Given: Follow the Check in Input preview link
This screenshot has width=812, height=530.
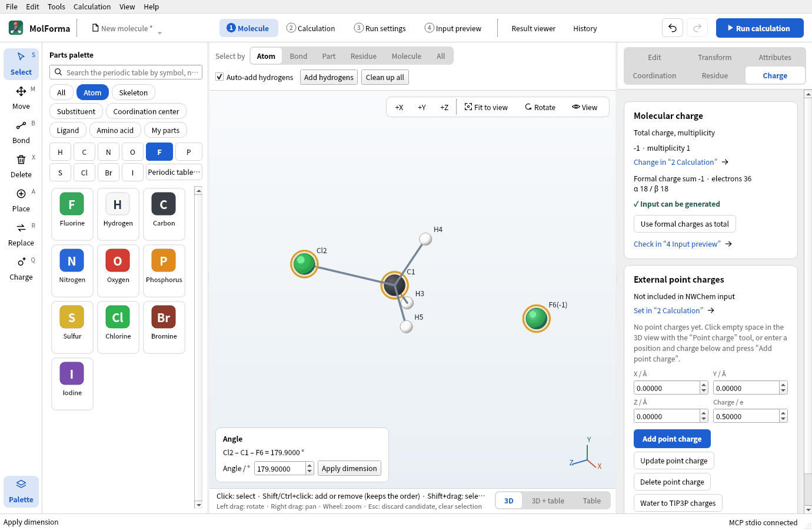Looking at the screenshot, I should [683, 244].
